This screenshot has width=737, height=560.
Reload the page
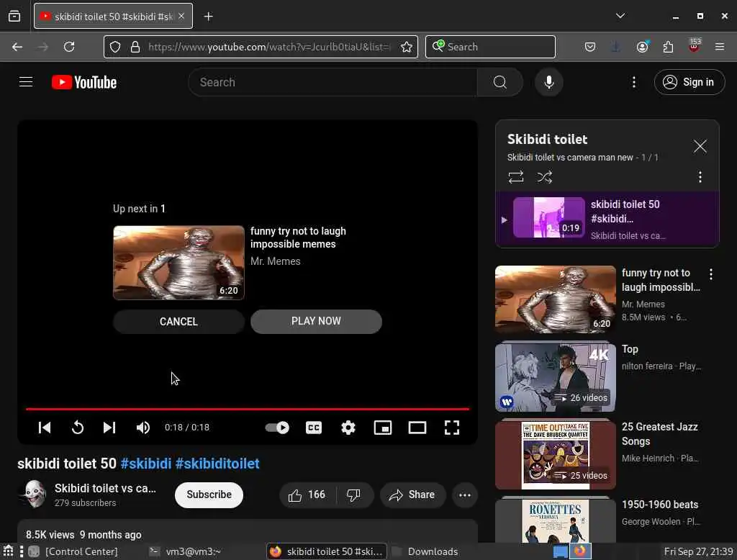tap(69, 47)
